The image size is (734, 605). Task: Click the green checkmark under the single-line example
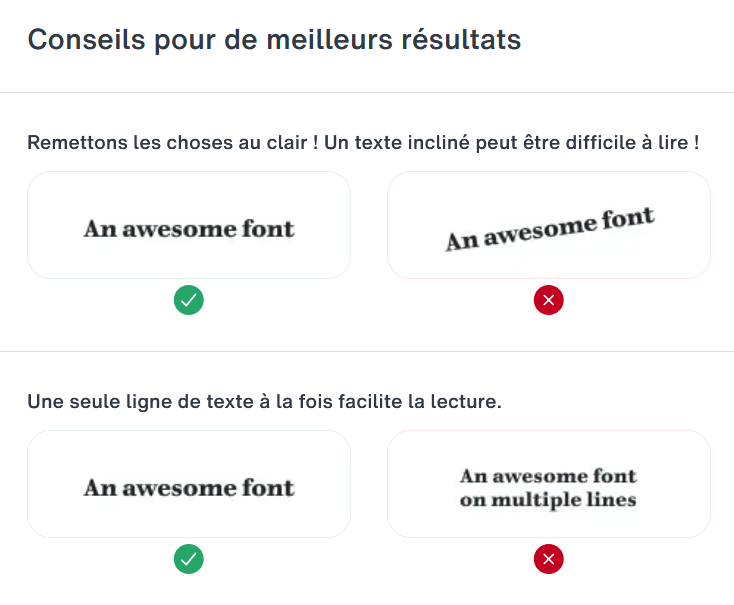pyautogui.click(x=189, y=559)
